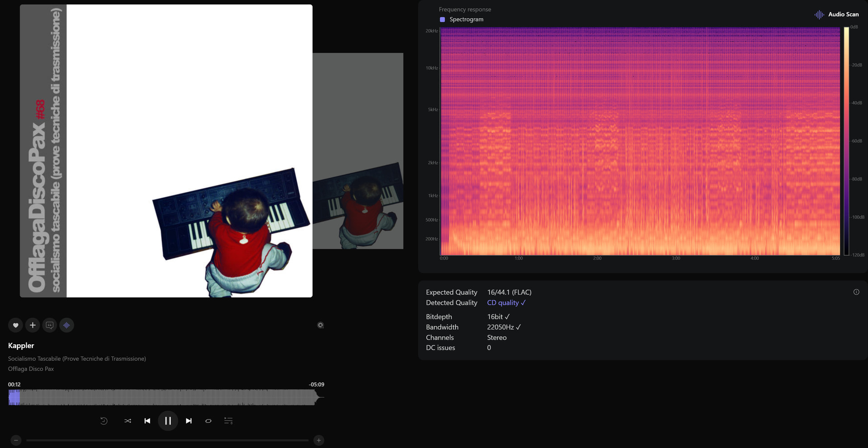Open the vinyl disc icon beside cover
This screenshot has width=868, height=448.
pyautogui.click(x=321, y=325)
